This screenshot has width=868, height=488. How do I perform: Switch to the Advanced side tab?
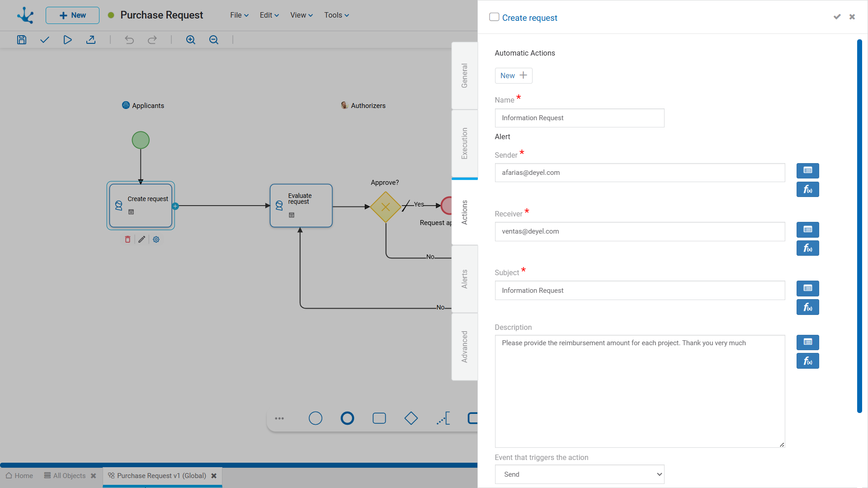tap(464, 347)
